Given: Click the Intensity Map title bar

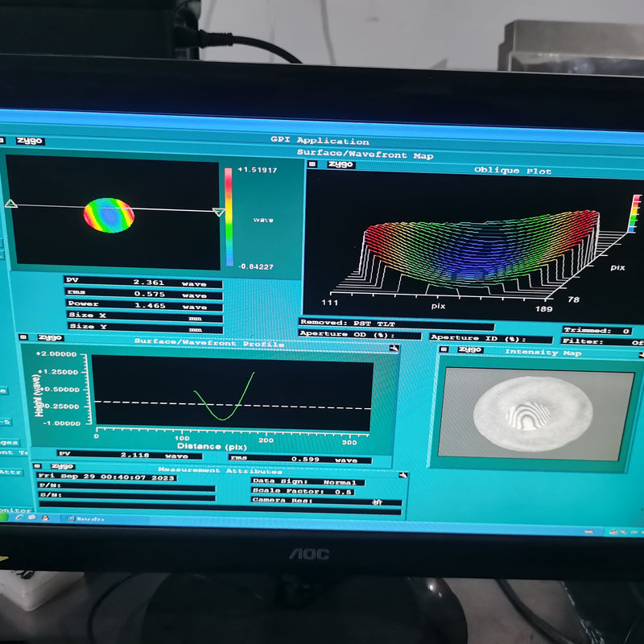Looking at the screenshot, I should click(x=543, y=353).
